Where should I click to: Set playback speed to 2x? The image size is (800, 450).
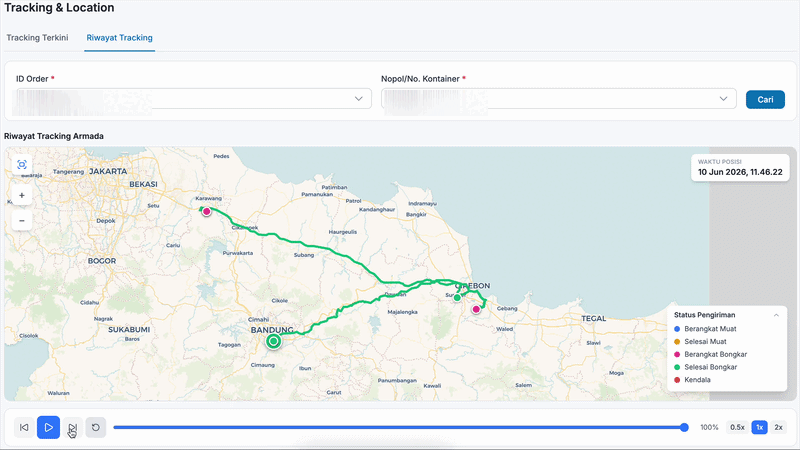tap(779, 428)
